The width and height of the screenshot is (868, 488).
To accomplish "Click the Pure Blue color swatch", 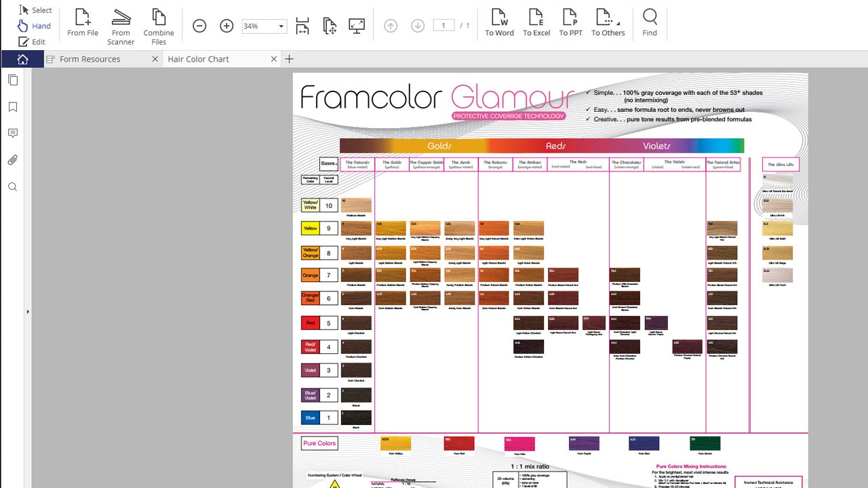I will [x=644, y=443].
